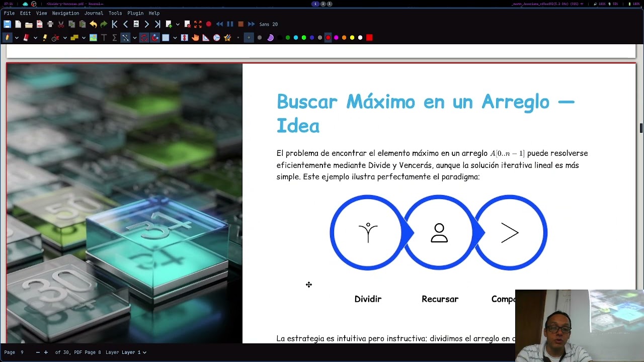
Task: Redo the last undone action
Action: tap(104, 24)
